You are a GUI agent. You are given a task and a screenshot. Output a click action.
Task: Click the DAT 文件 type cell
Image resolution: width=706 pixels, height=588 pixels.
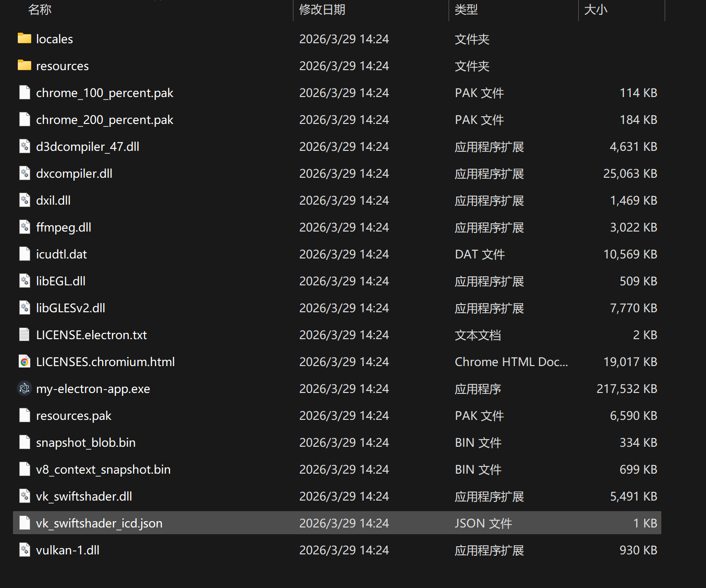click(x=480, y=254)
